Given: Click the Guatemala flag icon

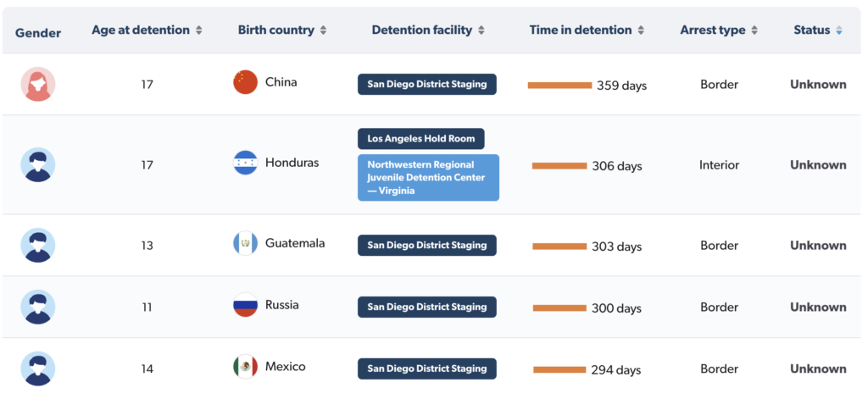Looking at the screenshot, I should (245, 243).
